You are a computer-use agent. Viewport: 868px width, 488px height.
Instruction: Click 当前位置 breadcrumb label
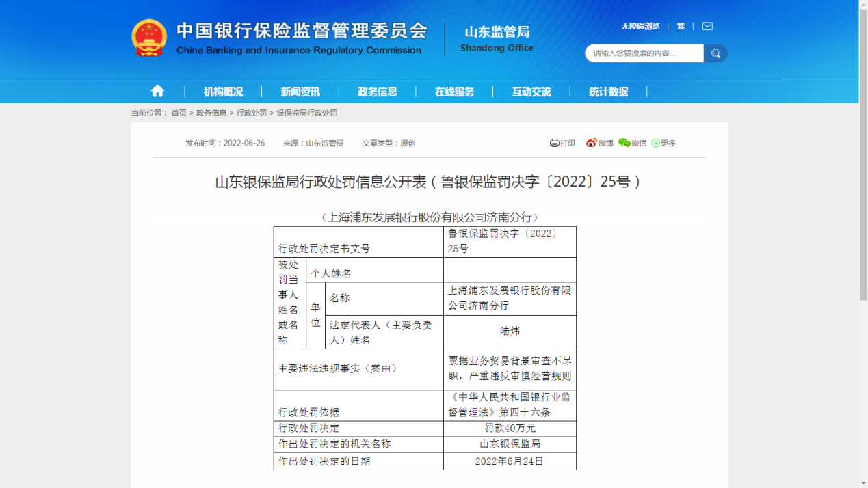pos(149,113)
